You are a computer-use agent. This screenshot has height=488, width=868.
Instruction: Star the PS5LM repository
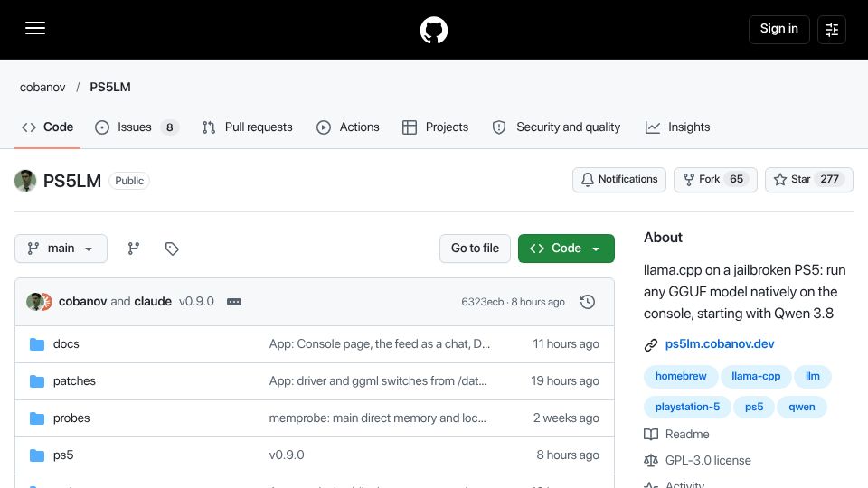pyautogui.click(x=808, y=179)
